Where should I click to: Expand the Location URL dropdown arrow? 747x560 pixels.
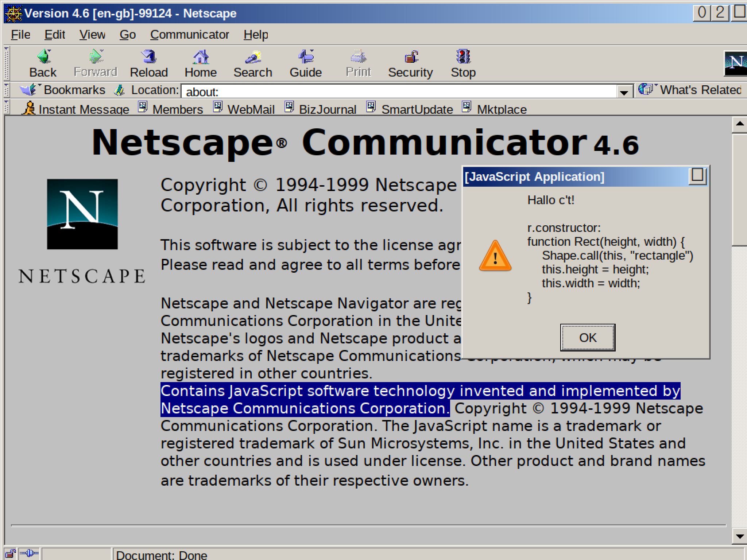624,92
